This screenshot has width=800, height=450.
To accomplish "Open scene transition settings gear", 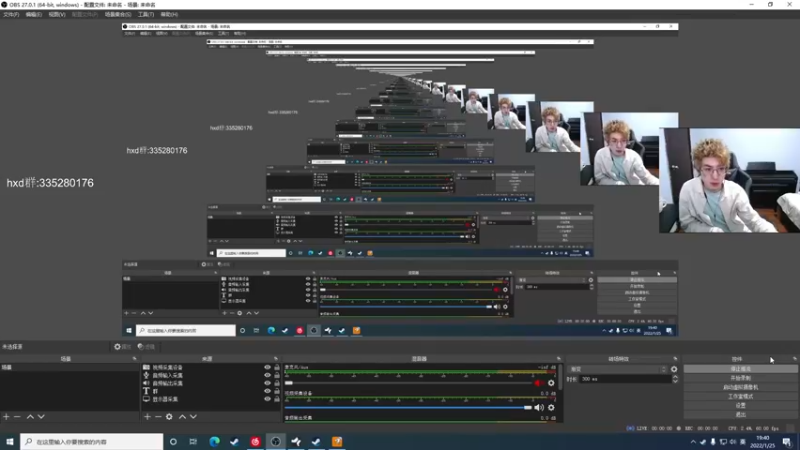I will tap(674, 369).
